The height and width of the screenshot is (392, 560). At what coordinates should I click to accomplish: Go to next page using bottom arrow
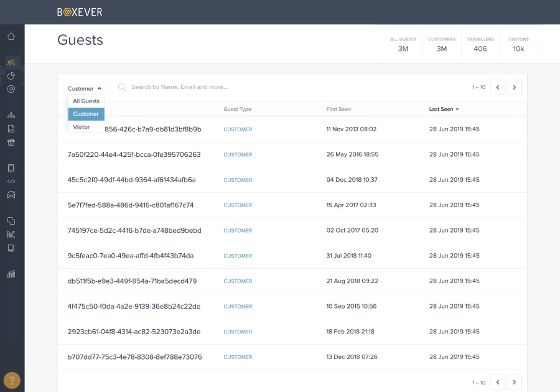pos(515,383)
